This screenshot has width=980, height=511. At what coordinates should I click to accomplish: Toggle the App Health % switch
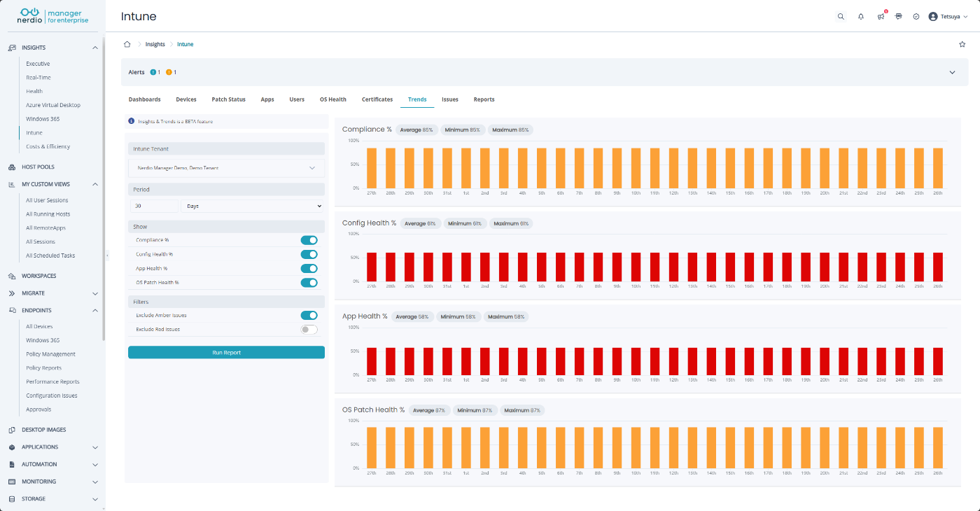coord(309,268)
